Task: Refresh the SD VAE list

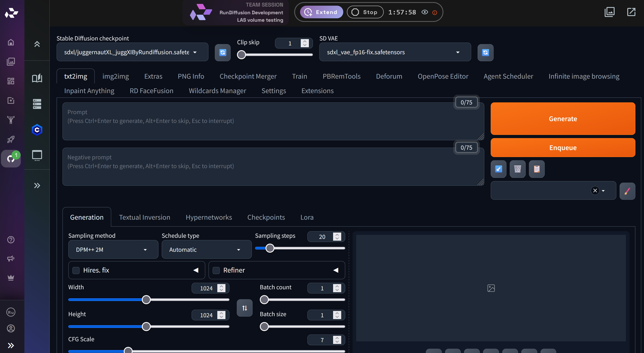Action: [486, 52]
